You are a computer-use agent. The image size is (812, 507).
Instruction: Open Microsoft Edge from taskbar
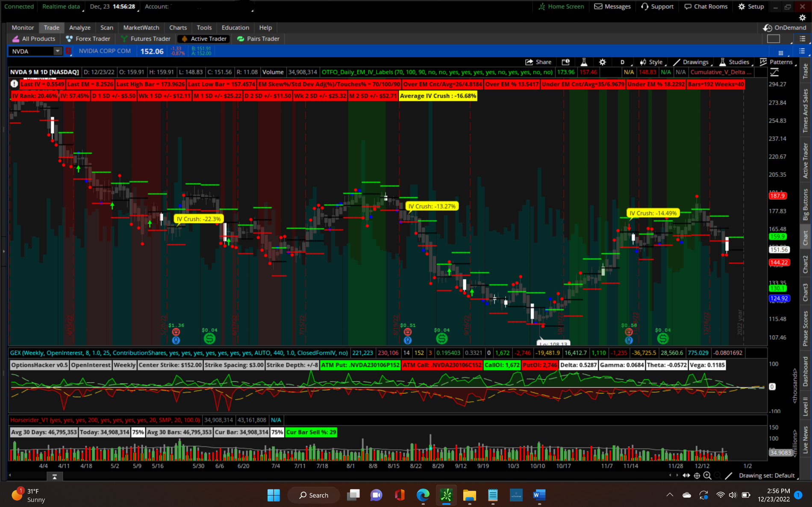coord(423,495)
